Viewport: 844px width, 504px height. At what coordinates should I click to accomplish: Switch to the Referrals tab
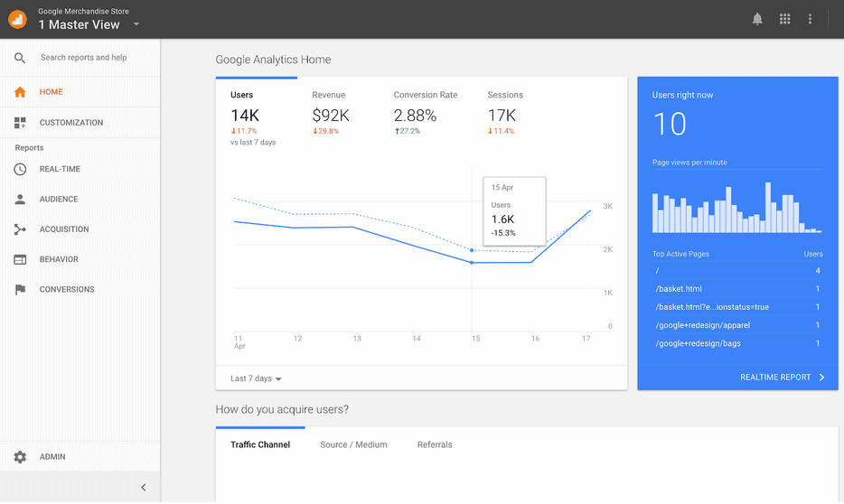(435, 444)
